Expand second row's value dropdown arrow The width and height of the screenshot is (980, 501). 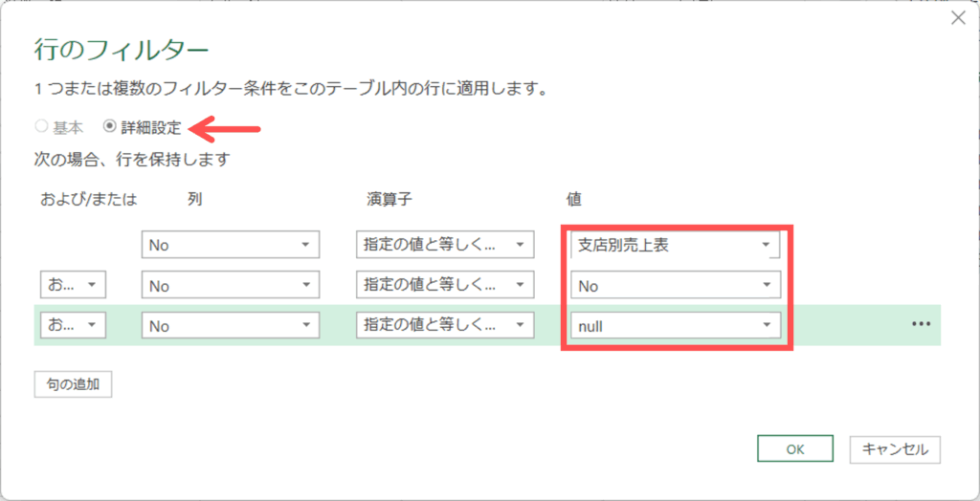pyautogui.click(x=766, y=286)
